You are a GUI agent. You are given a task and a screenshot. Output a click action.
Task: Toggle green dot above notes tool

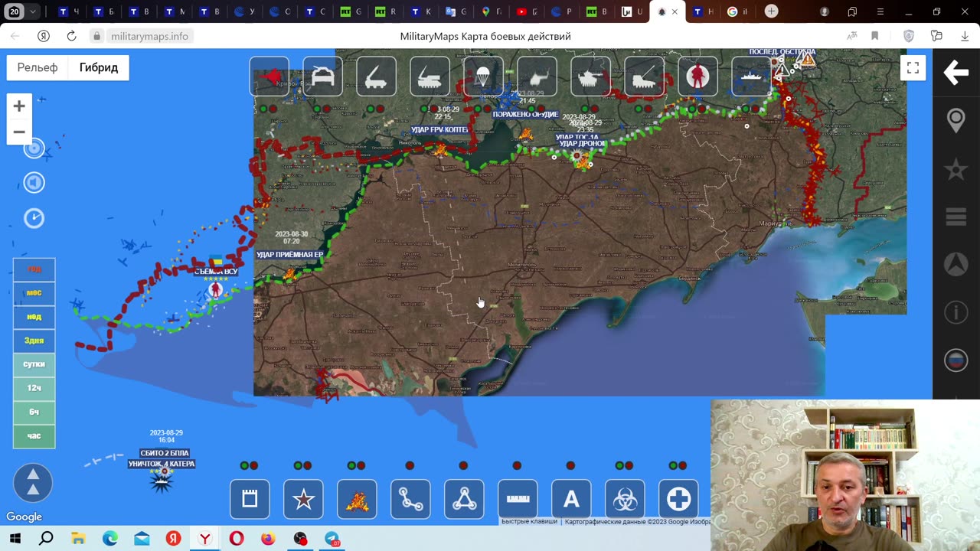[245, 465]
